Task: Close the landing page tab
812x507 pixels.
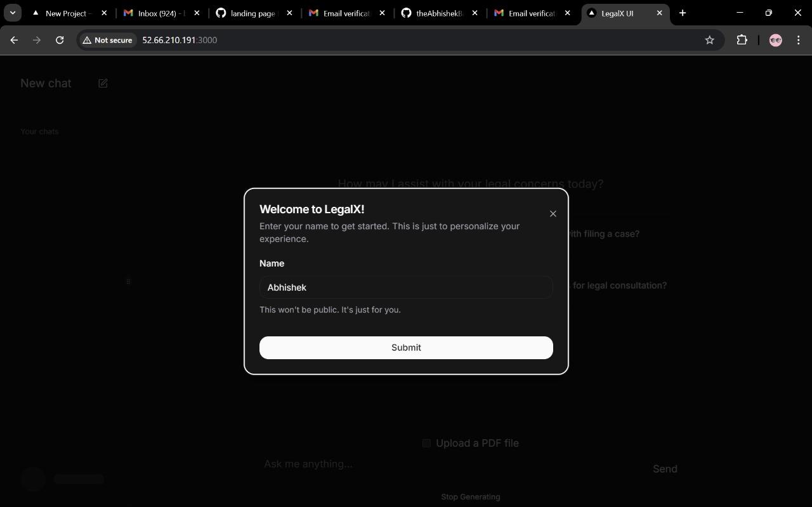Action: [289, 13]
